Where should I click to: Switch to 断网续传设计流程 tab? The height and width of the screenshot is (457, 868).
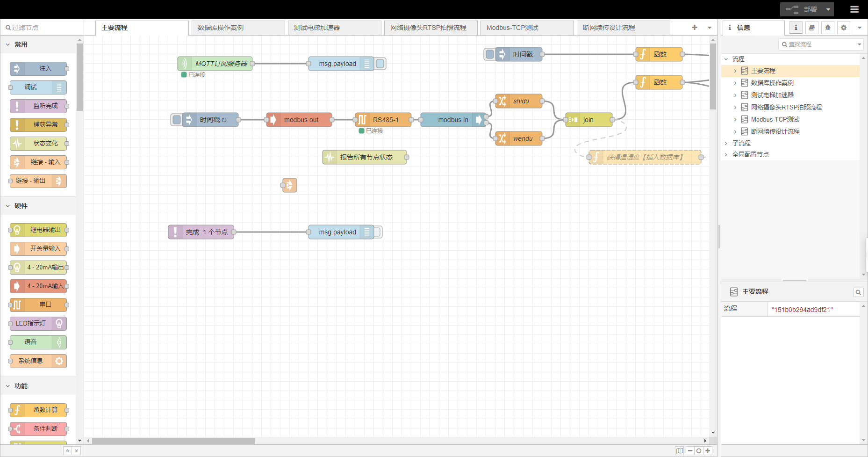[x=624, y=28]
